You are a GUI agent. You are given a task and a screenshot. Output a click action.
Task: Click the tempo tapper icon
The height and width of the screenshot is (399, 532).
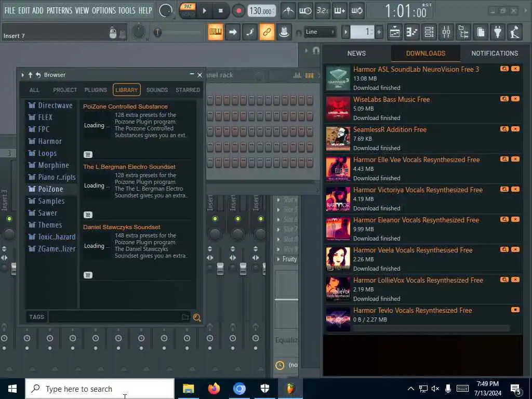point(515,32)
